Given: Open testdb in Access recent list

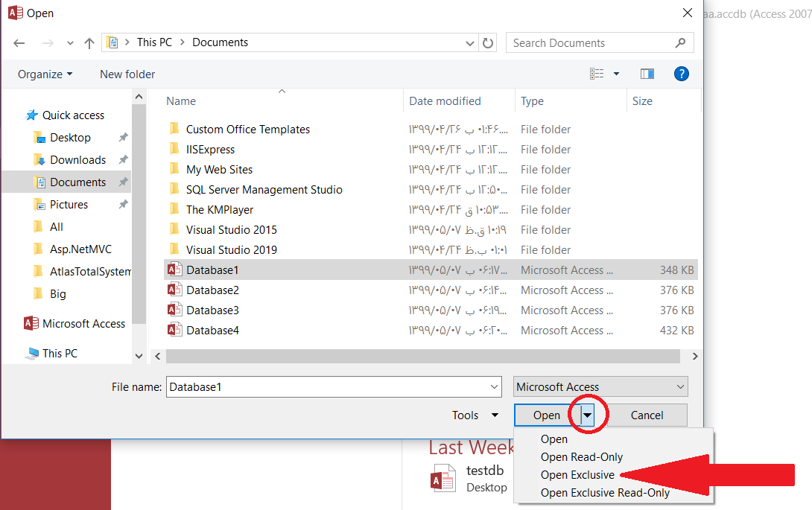Looking at the screenshot, I should [x=467, y=479].
